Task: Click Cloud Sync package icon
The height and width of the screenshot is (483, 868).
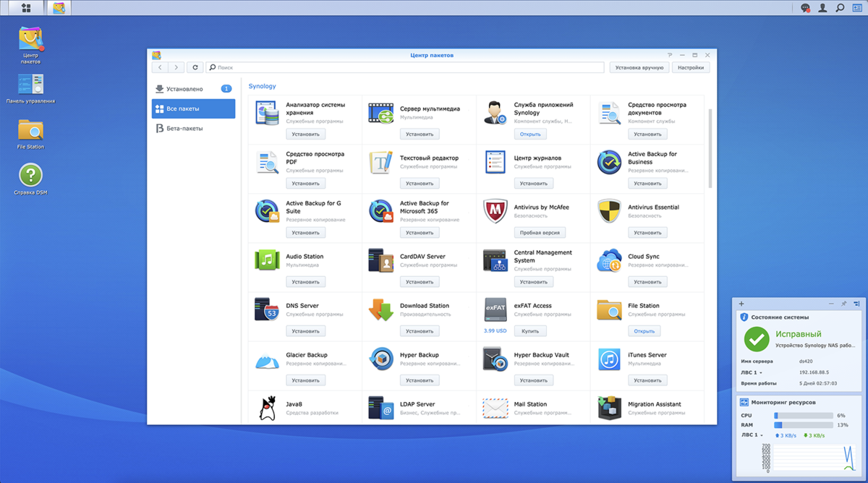Action: [609, 261]
